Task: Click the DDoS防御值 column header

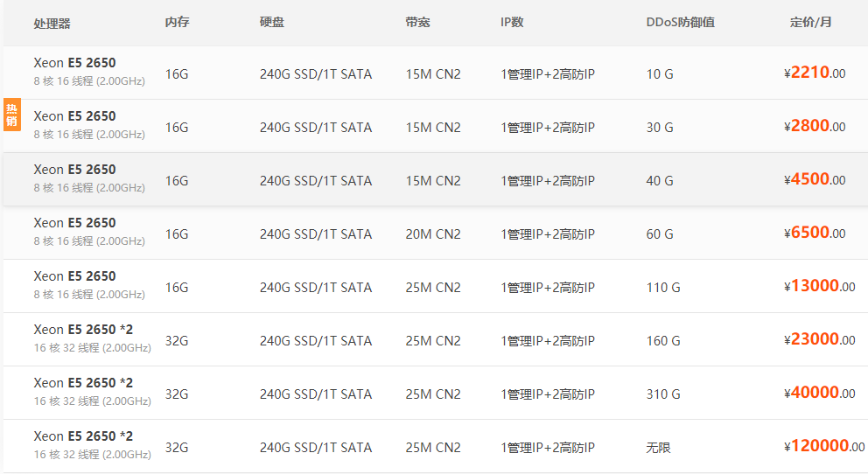Action: [681, 22]
